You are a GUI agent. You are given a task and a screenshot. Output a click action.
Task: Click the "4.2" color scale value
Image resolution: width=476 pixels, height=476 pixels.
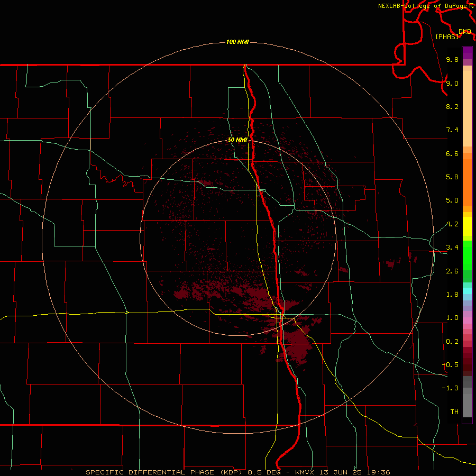point(452,224)
